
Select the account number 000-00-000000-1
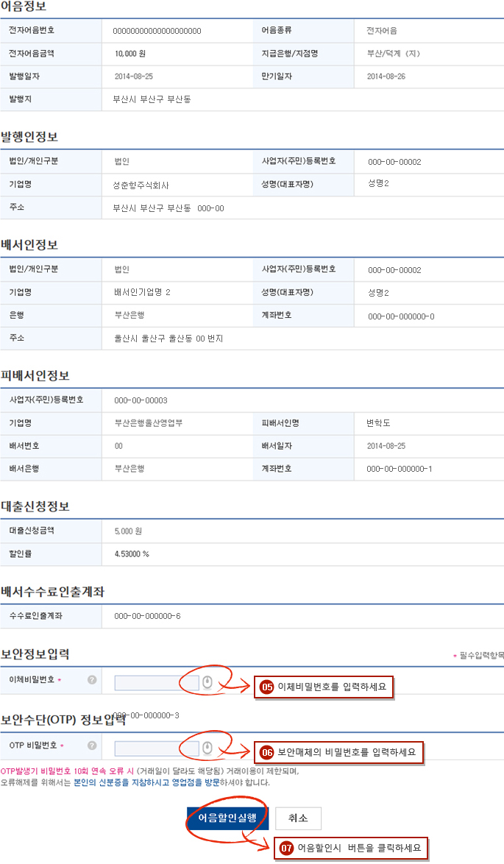[400, 469]
